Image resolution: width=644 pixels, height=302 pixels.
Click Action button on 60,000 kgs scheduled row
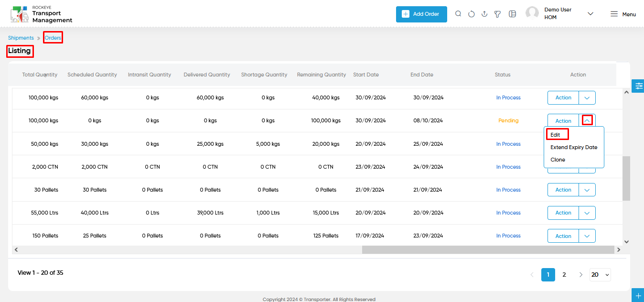[x=563, y=98]
